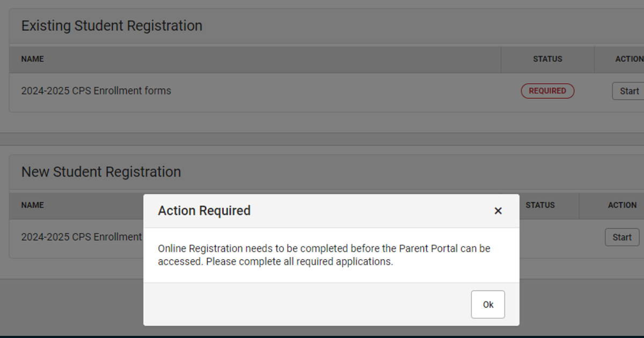Click the Please complete all required applications text
This screenshot has height=338, width=644.
point(299,262)
